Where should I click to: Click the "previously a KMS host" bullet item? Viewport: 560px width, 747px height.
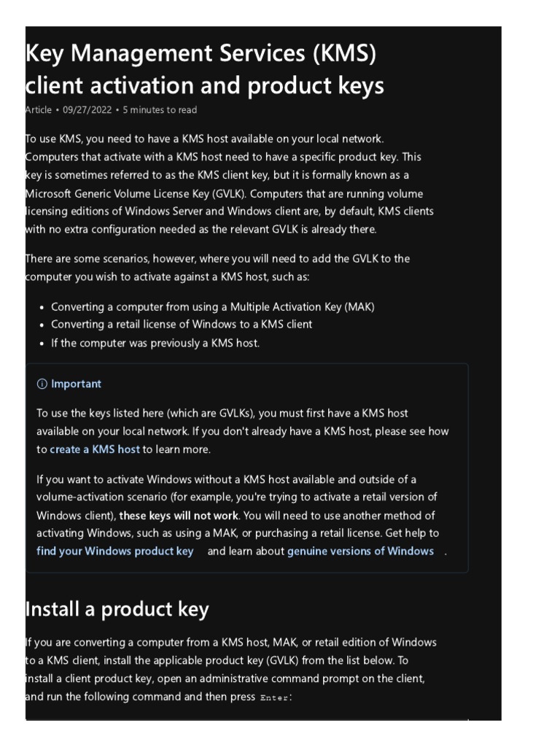pos(155,342)
